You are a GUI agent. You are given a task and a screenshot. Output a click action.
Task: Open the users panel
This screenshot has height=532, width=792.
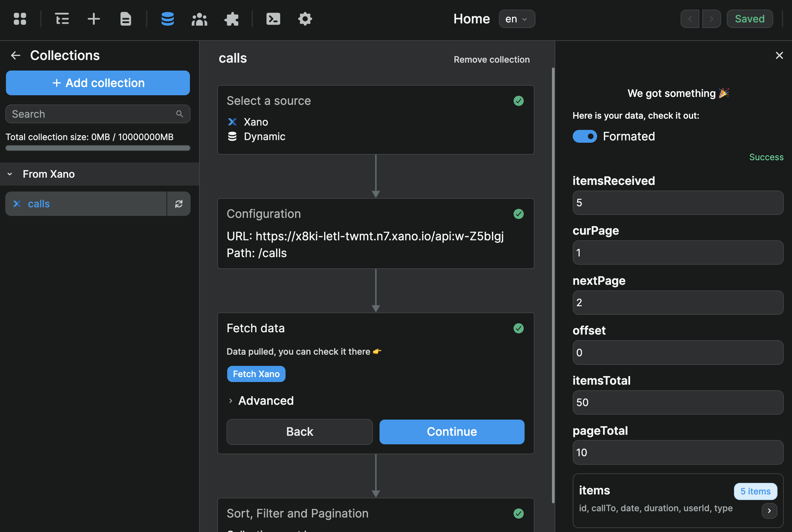point(199,19)
